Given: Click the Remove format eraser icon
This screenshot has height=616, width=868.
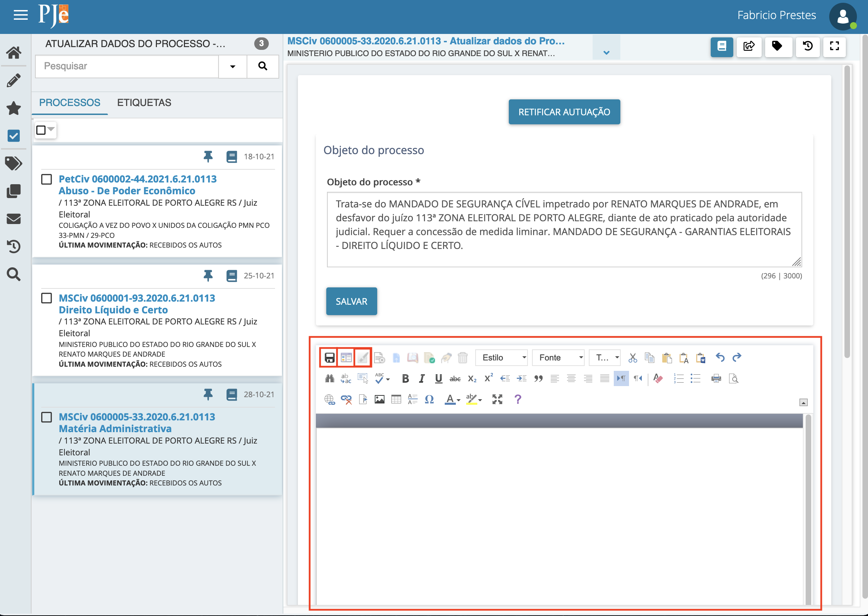Looking at the screenshot, I should (658, 378).
